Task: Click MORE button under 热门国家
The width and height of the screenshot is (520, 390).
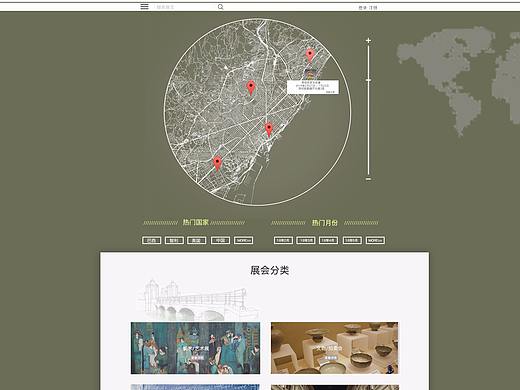Action: click(x=243, y=240)
